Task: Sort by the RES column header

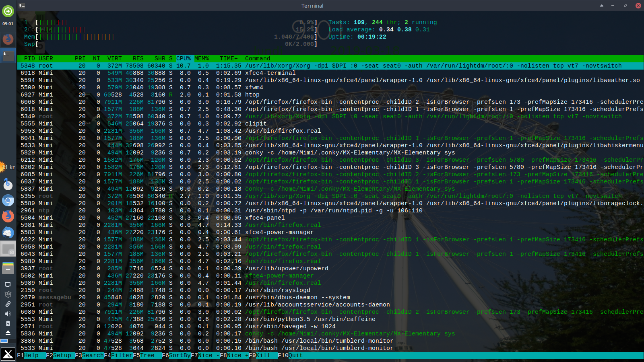Action: pyautogui.click(x=138, y=59)
